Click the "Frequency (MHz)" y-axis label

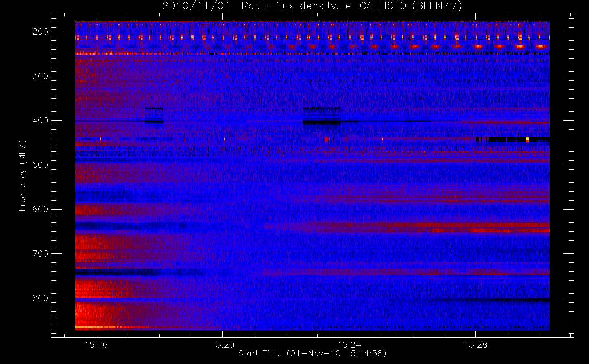[23, 175]
